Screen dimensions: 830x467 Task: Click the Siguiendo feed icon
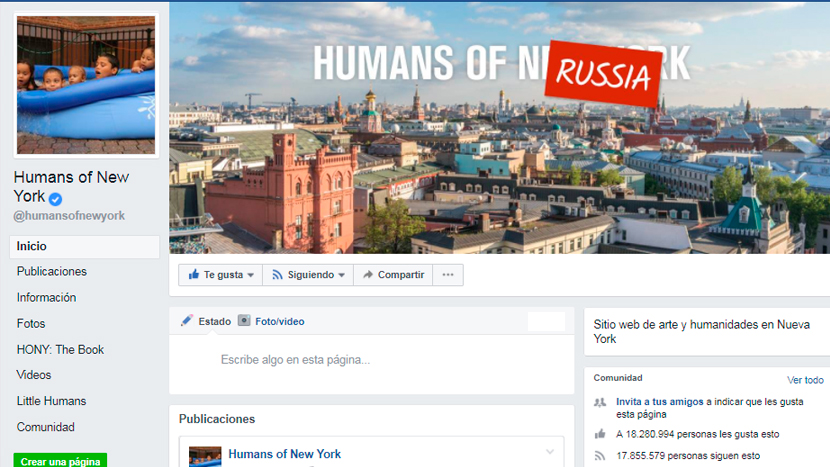tap(277, 275)
